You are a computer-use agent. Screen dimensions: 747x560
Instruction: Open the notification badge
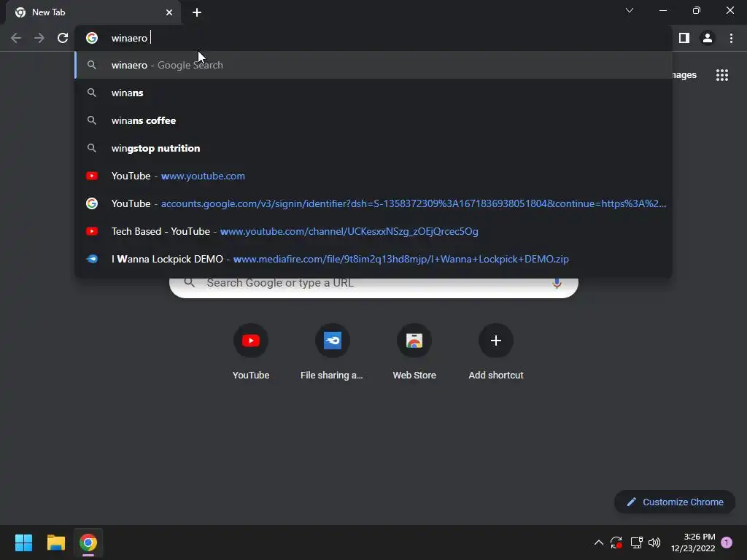point(727,542)
